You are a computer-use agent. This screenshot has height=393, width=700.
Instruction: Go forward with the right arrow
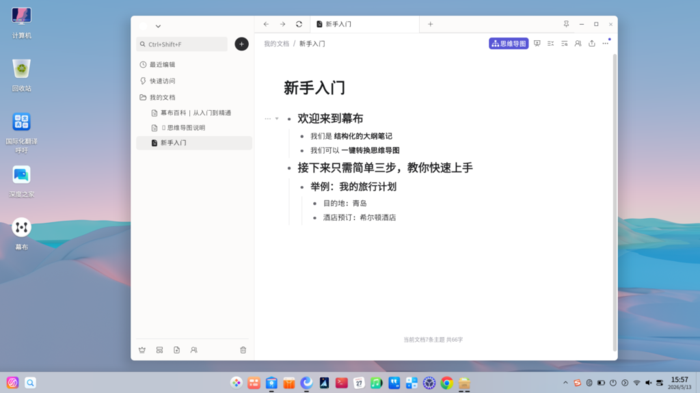coord(283,24)
